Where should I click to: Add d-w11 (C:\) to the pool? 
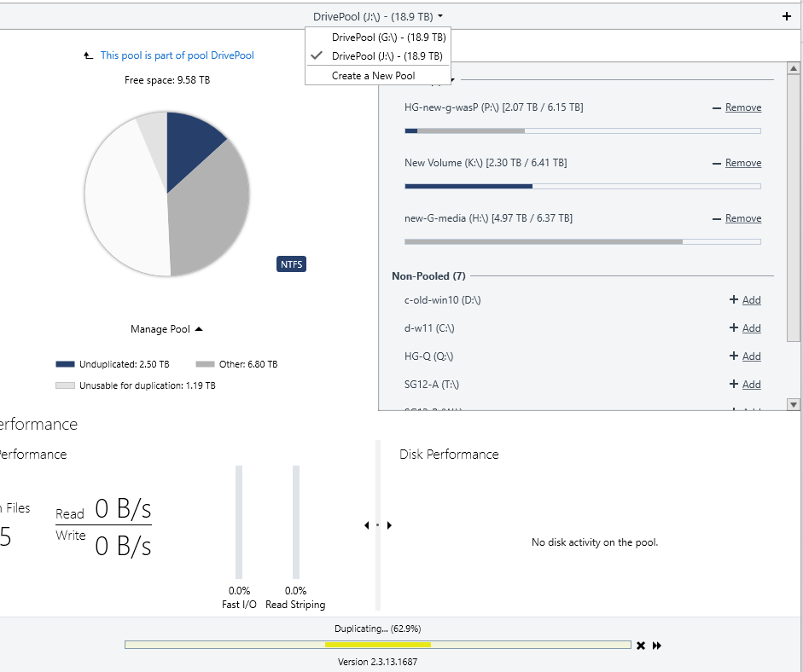(751, 328)
